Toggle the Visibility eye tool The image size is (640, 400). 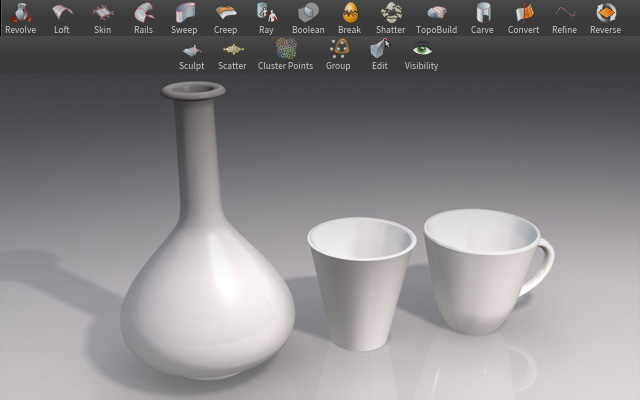click(421, 55)
